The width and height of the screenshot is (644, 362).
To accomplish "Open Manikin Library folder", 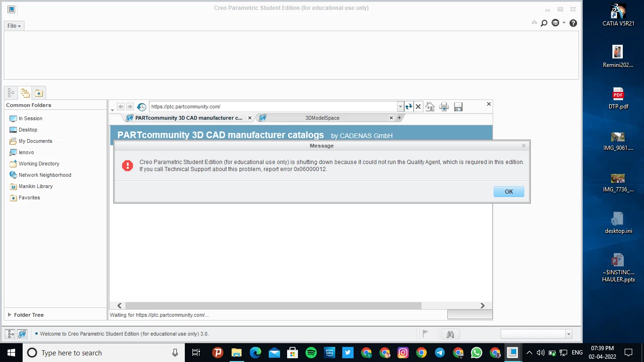I will [31, 186].
